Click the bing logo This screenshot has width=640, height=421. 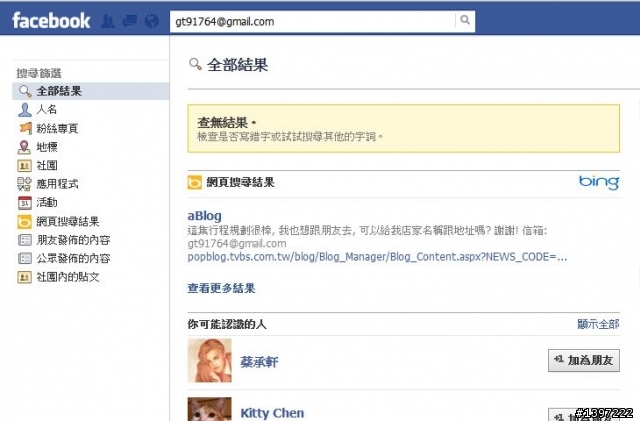[599, 182]
